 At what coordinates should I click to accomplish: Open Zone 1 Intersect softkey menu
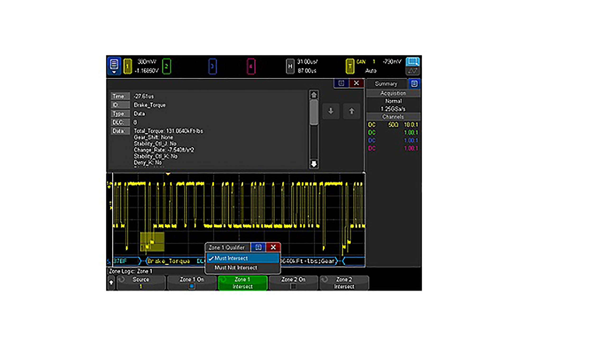tap(242, 283)
